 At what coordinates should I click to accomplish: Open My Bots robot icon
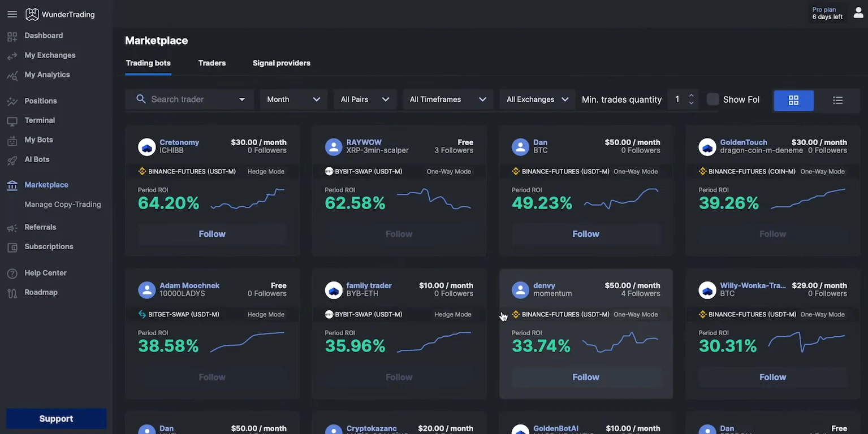click(12, 140)
